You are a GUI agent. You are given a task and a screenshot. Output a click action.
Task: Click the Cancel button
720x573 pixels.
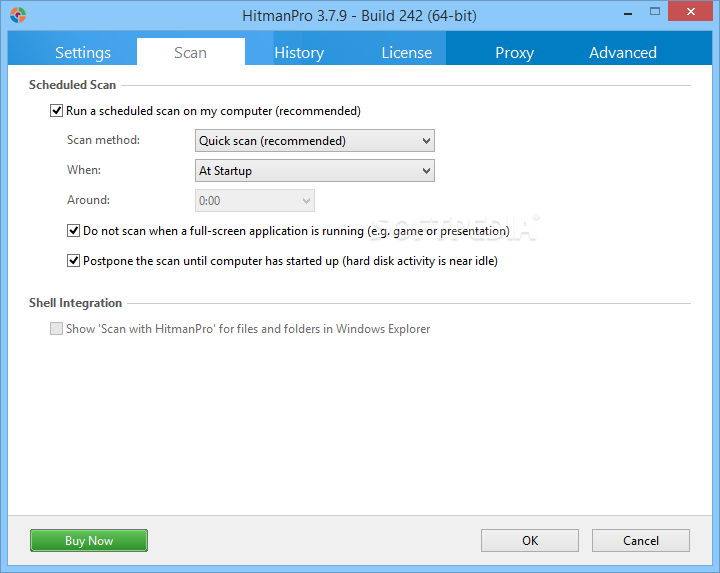[641, 540]
